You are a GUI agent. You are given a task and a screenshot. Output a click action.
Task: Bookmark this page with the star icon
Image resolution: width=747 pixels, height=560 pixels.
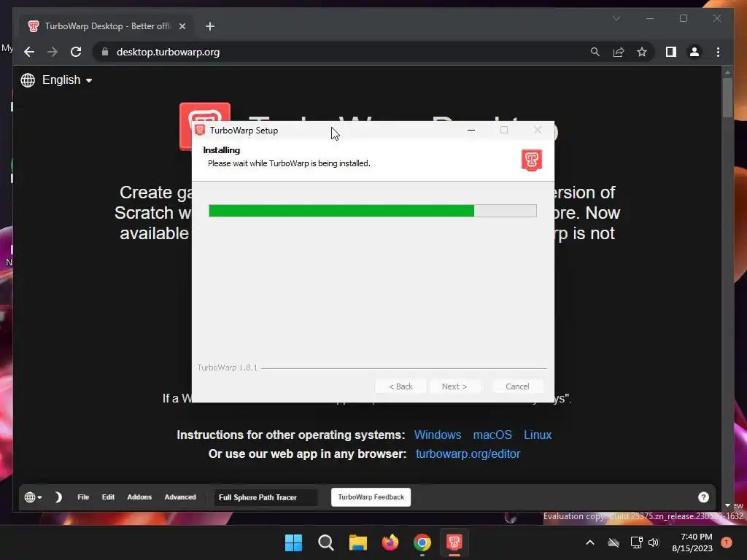tap(642, 52)
